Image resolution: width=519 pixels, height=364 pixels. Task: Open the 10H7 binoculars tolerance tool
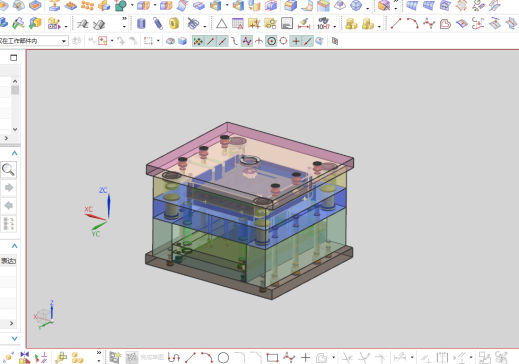coord(323,24)
